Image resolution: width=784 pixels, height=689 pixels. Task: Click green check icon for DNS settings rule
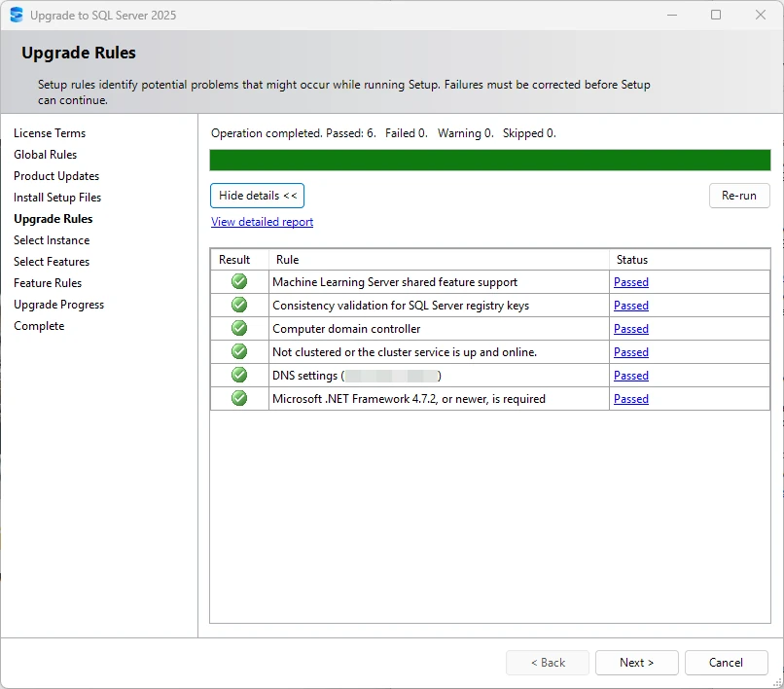[x=239, y=375]
